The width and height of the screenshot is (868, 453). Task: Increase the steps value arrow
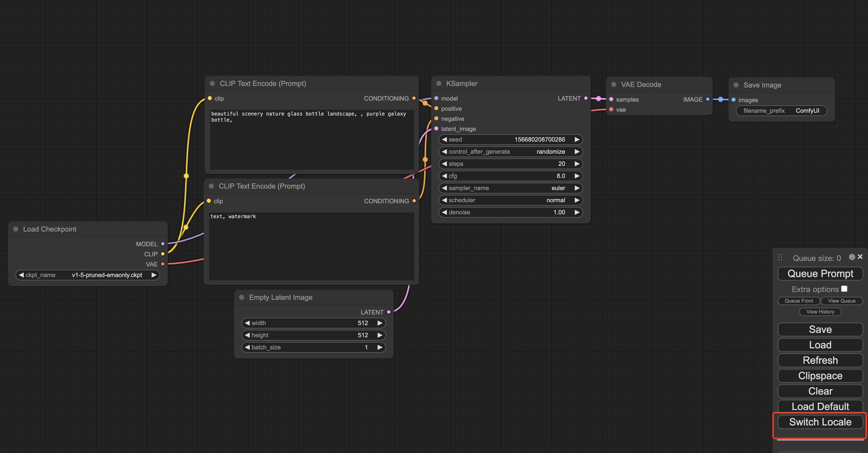577,164
